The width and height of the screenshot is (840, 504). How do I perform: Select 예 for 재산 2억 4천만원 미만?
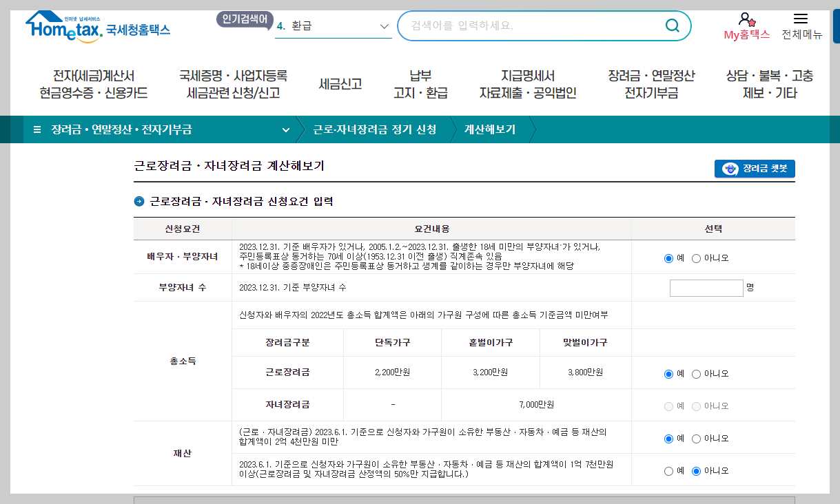click(668, 439)
